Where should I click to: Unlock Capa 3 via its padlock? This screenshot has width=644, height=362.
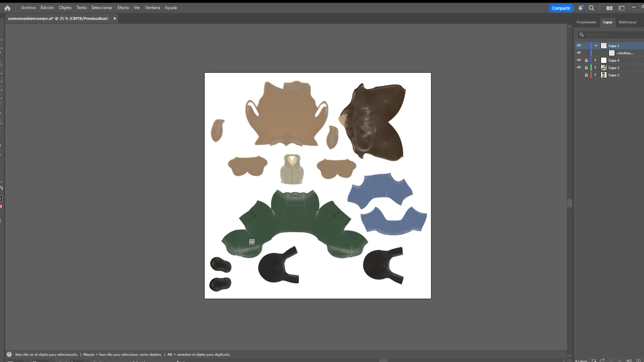[586, 68]
